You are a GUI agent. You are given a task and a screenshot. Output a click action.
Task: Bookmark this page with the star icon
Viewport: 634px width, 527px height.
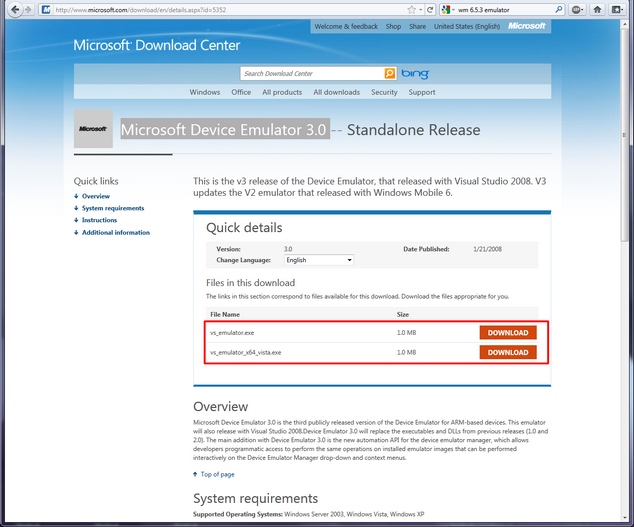point(412,10)
